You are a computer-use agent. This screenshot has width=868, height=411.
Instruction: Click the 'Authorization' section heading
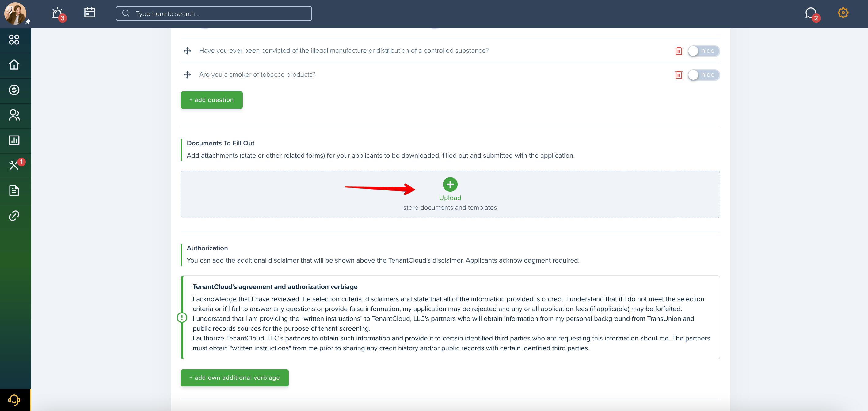point(207,248)
